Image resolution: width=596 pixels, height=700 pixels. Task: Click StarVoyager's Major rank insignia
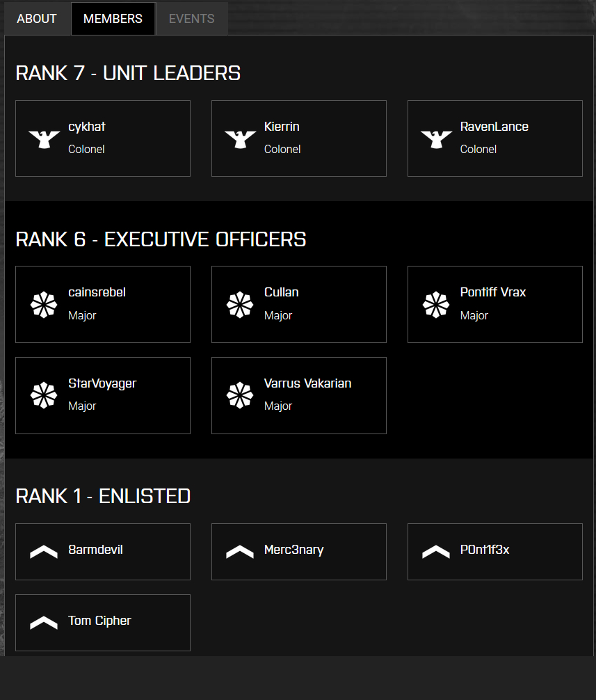click(x=44, y=395)
